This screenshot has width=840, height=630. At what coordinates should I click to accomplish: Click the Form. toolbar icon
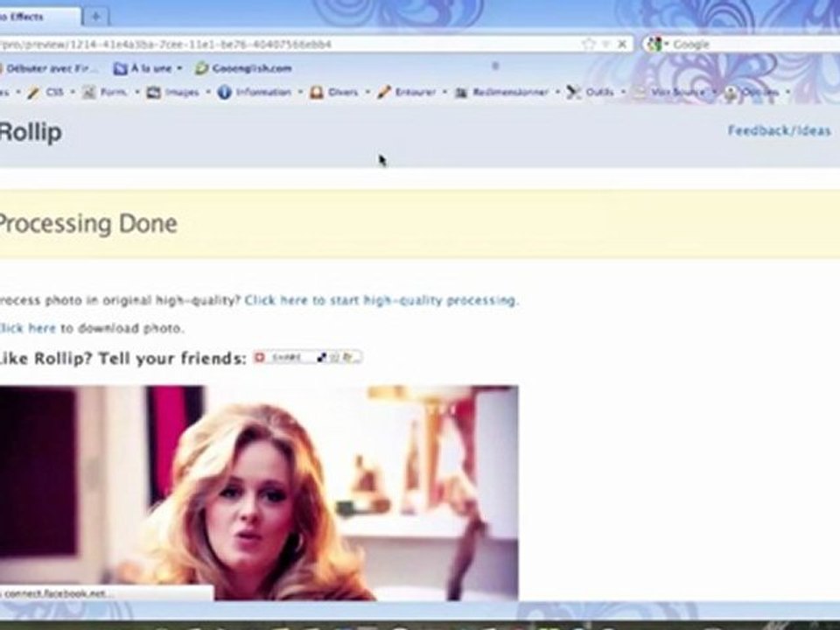(88, 93)
